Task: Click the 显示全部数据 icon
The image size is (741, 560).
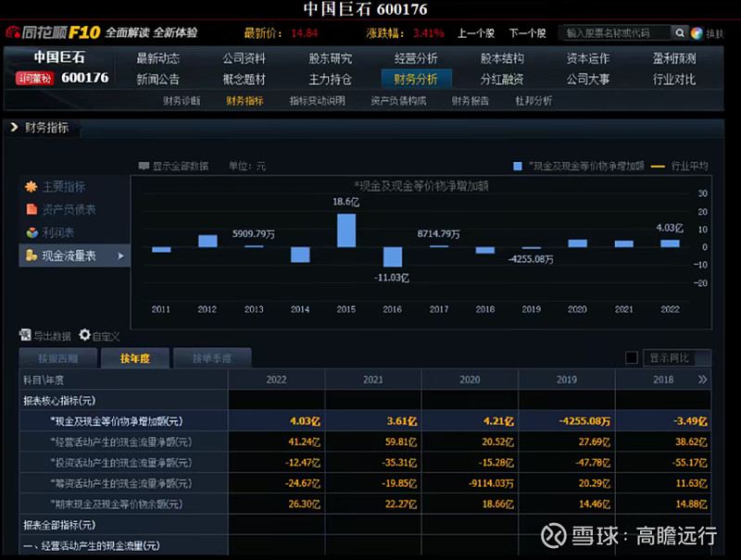Action: click(144, 166)
